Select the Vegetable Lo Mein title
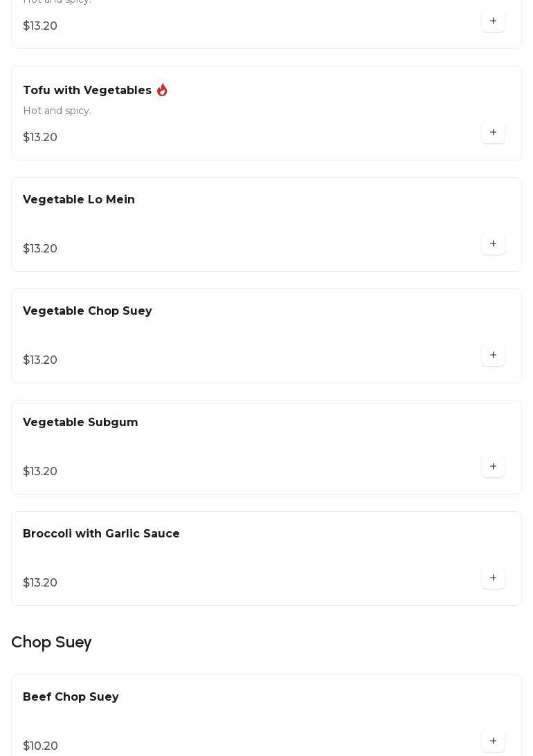Viewport: 533px width, 756px height. coord(79,200)
